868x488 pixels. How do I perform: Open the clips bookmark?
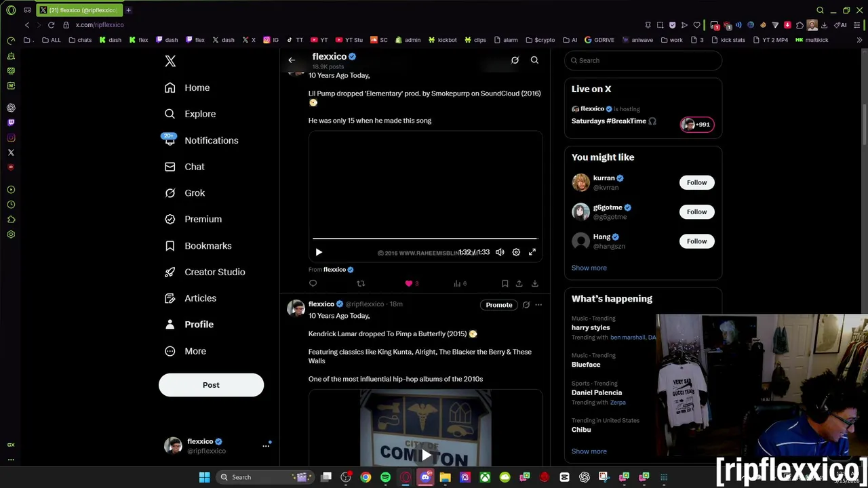pos(475,40)
